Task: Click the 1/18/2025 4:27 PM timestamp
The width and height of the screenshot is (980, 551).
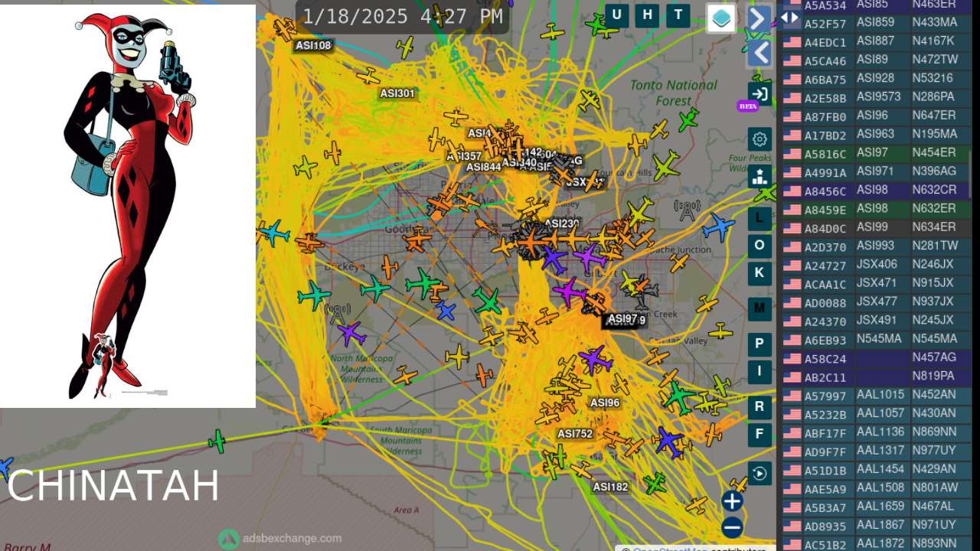Action: click(x=403, y=17)
